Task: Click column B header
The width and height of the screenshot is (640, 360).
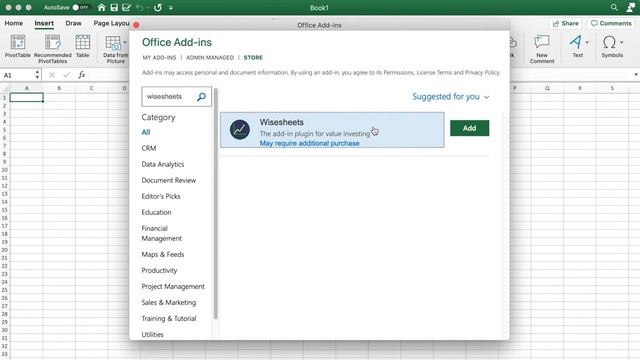Action: (x=59, y=88)
